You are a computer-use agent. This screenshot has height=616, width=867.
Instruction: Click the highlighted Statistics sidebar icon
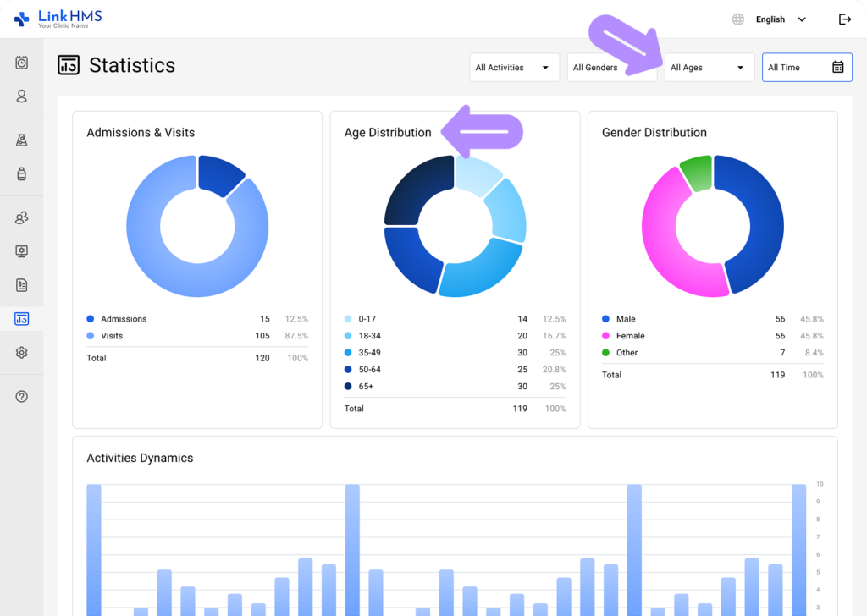(20, 319)
